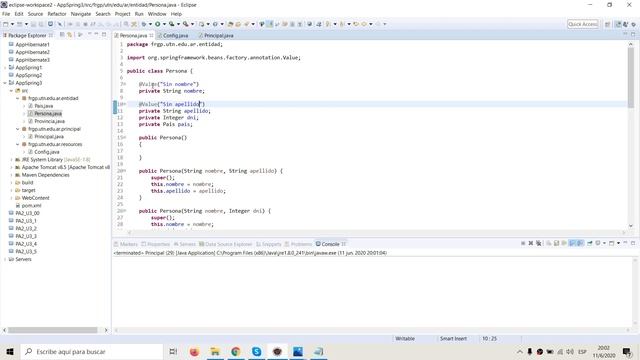Select Provincia.java in Package Explorer
The height and width of the screenshot is (360, 640).
pyautogui.click(x=49, y=121)
